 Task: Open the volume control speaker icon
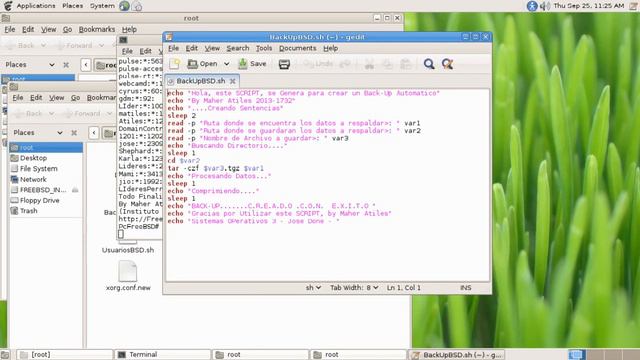tap(544, 6)
